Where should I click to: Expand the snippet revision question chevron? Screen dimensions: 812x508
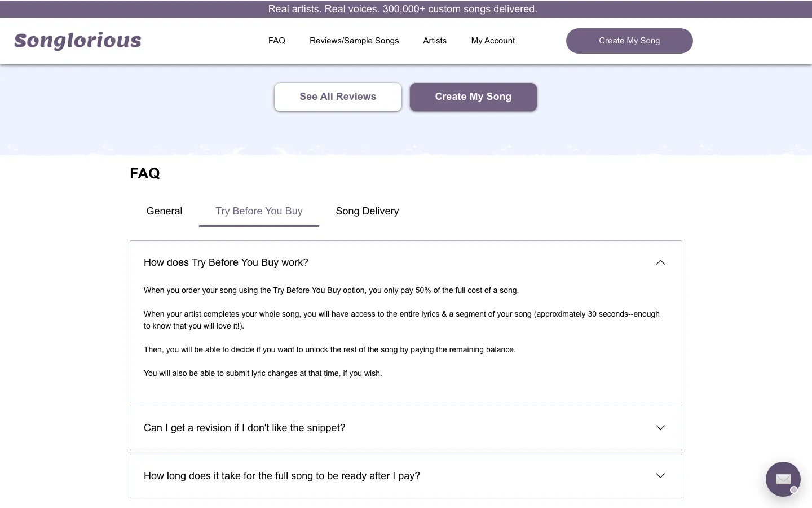point(660,428)
